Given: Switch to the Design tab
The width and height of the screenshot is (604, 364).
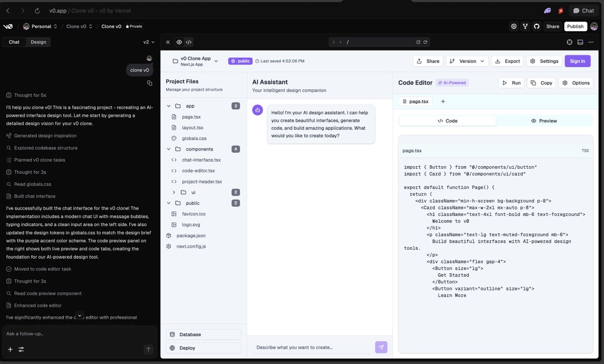Looking at the screenshot, I should pyautogui.click(x=38, y=42).
